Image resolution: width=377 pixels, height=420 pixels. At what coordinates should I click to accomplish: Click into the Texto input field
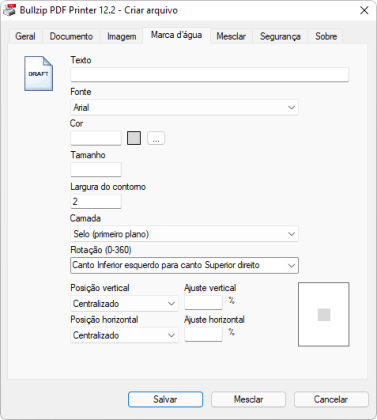[210, 75]
